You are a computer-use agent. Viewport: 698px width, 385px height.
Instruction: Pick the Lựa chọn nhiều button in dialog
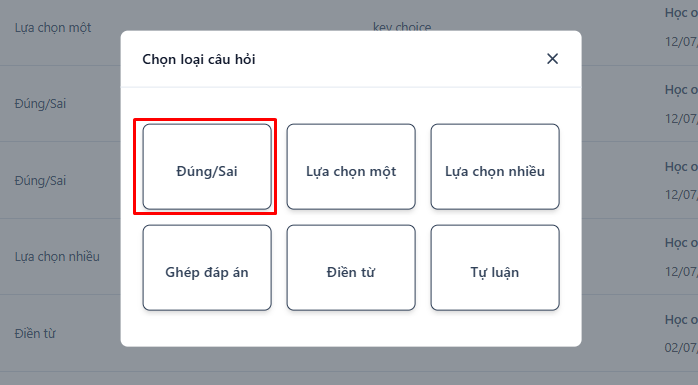(495, 166)
